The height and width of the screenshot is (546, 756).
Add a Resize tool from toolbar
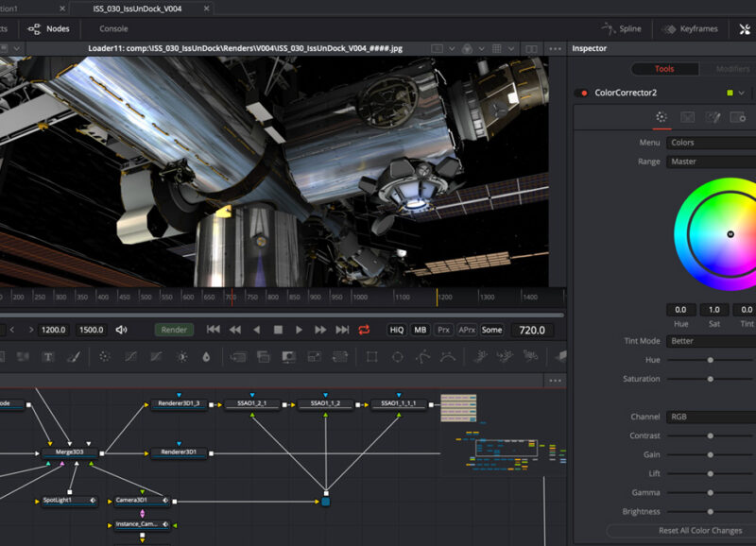(315, 357)
